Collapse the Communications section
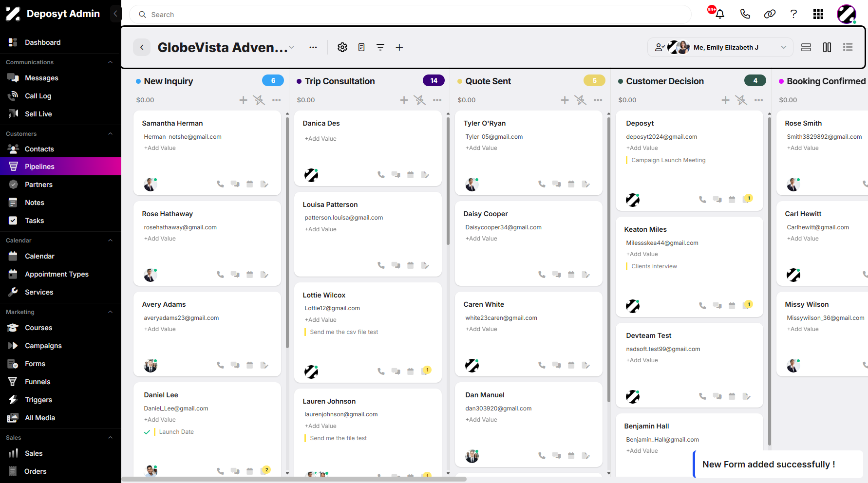The image size is (868, 483). 111,62
